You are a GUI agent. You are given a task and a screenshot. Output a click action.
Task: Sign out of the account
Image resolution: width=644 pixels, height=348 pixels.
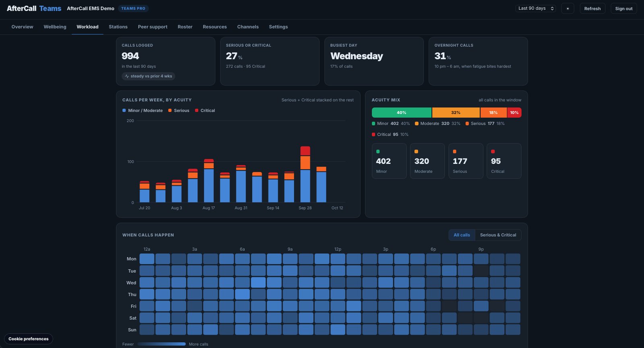click(623, 8)
